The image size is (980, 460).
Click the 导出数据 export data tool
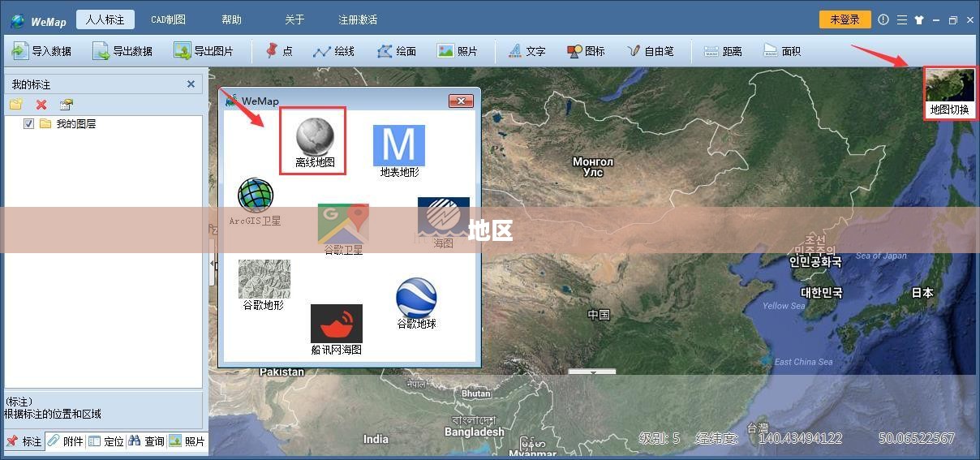[x=122, y=51]
